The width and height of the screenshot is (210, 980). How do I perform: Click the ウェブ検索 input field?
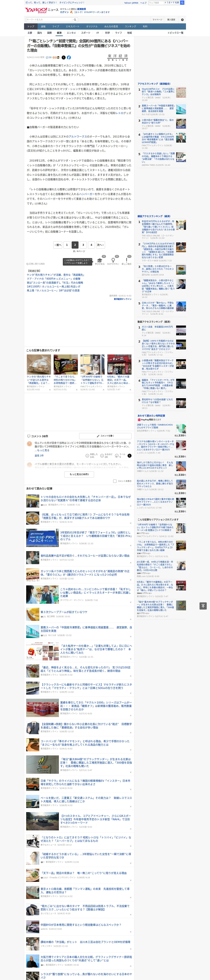pyautogui.click(x=156, y=3)
